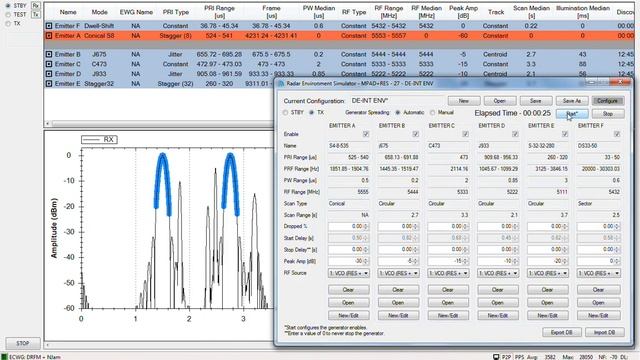Expand the Emitter F row in table

click(x=49, y=26)
